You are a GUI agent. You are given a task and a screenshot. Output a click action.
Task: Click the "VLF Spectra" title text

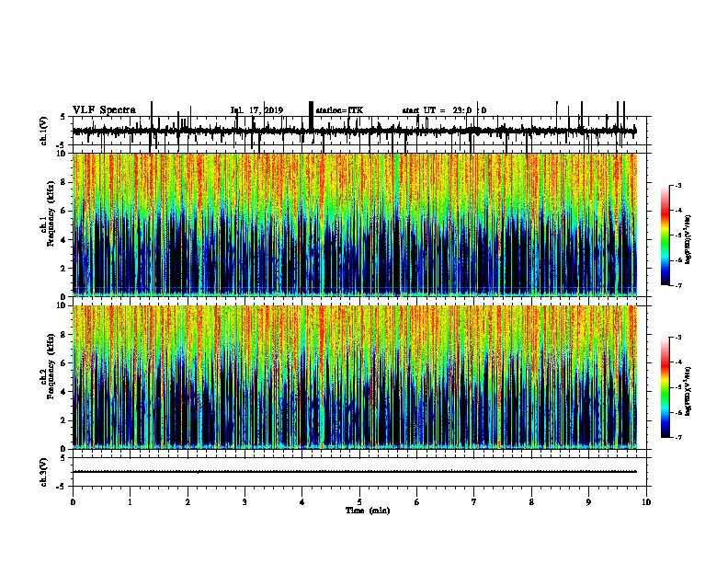point(104,110)
